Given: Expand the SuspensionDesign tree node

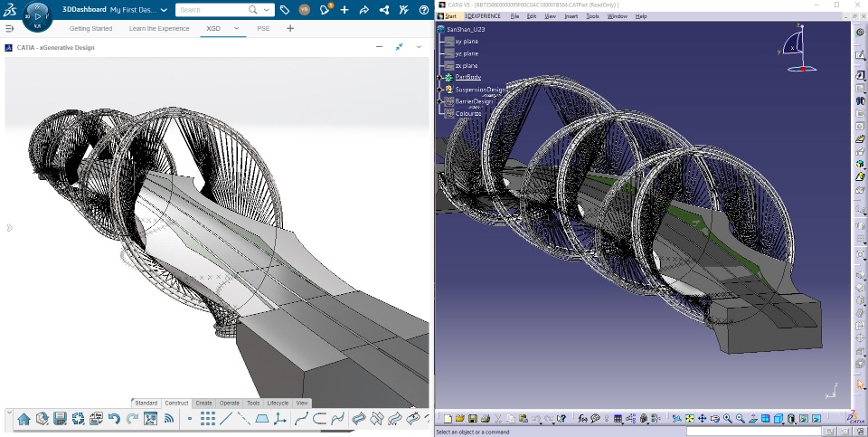Looking at the screenshot, I should coord(440,90).
